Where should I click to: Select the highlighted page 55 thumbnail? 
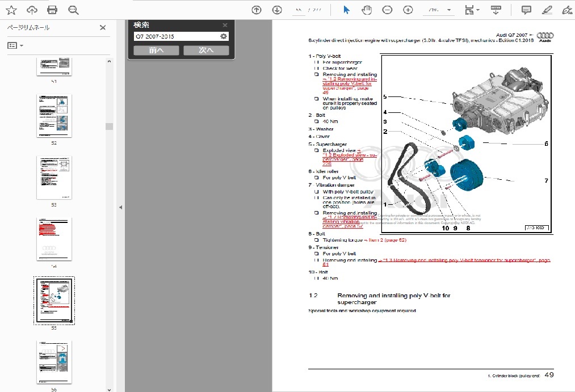(54, 301)
